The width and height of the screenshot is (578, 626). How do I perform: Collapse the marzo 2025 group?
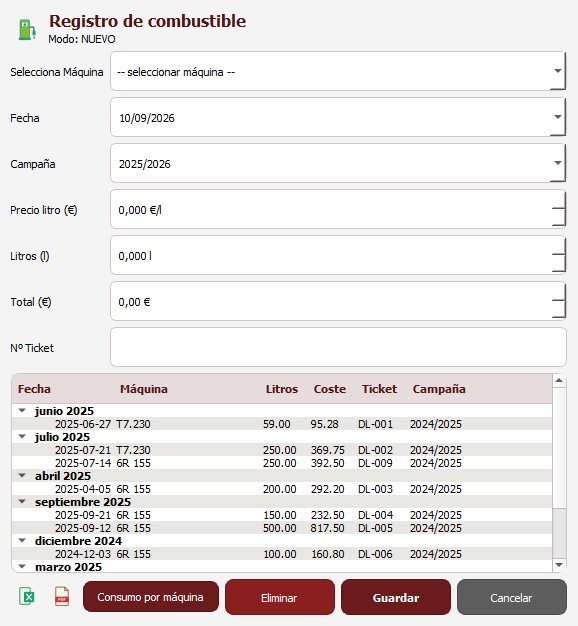click(x=22, y=567)
